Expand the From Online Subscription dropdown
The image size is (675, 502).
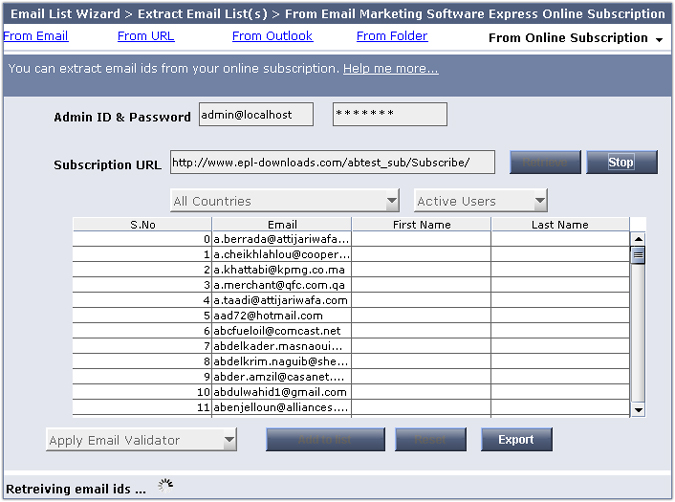(659, 39)
